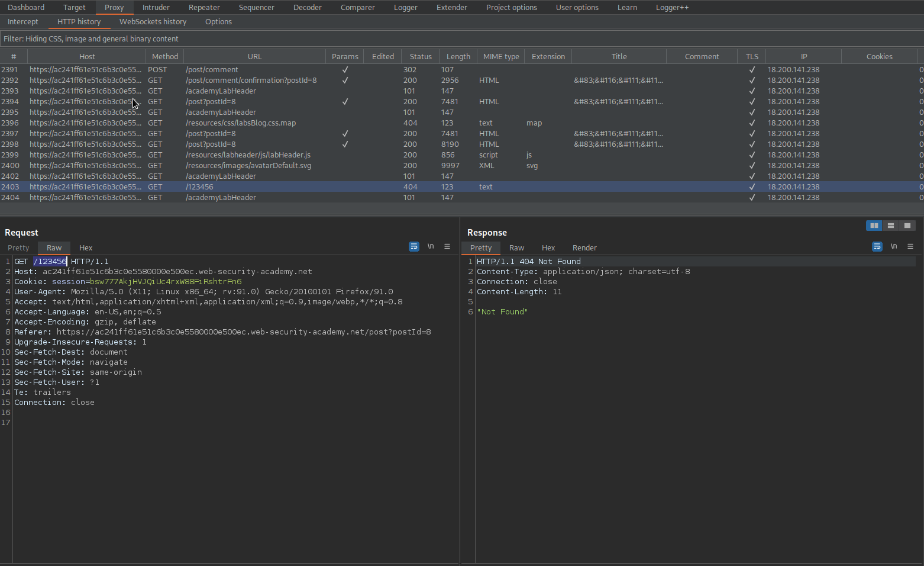Viewport: 924px width, 566px height.
Task: Sort history by Cookies column
Action: 880,56
